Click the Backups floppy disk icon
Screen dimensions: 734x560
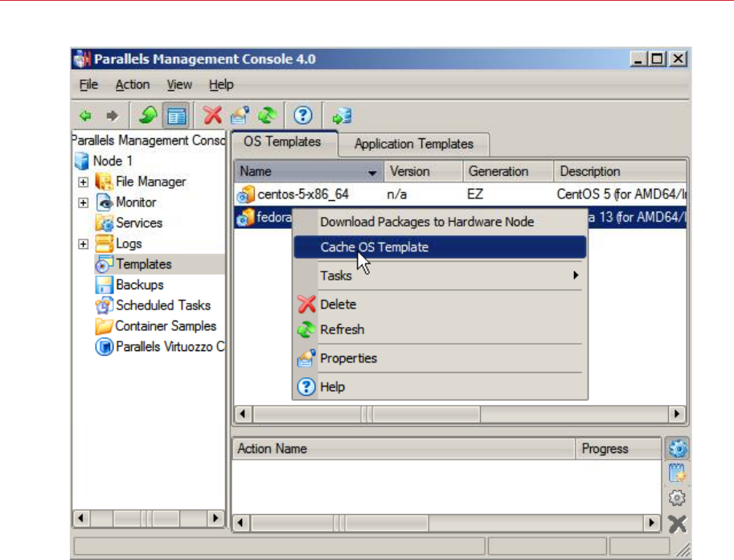pyautogui.click(x=104, y=285)
